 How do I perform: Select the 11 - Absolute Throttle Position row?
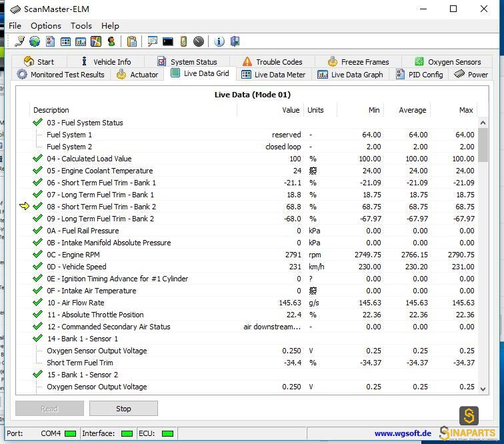click(x=247, y=315)
